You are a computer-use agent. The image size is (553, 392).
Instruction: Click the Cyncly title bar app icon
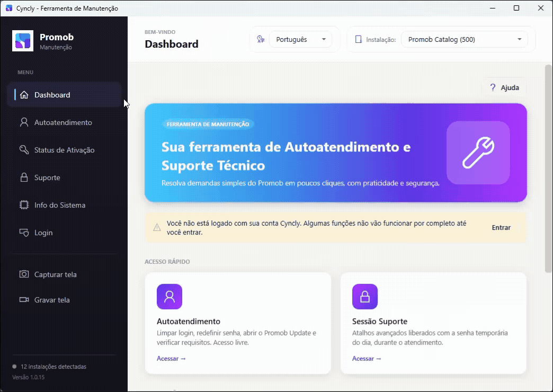[9, 8]
